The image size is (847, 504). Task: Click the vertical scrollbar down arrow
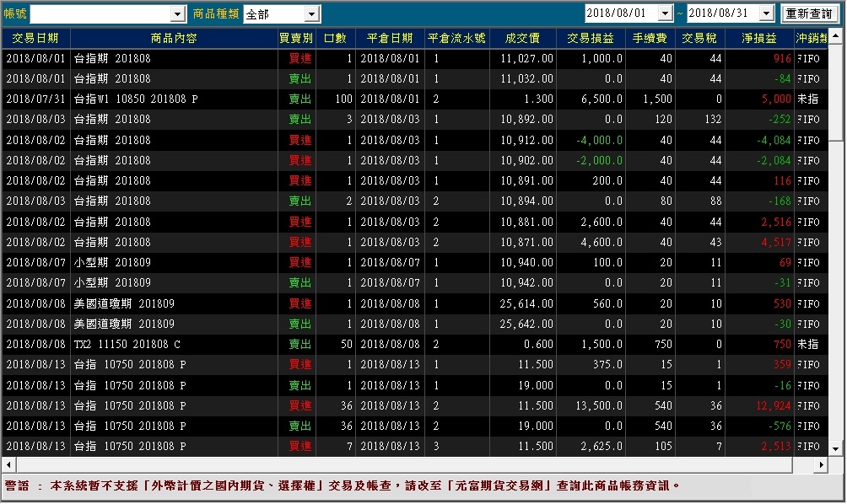[836, 449]
